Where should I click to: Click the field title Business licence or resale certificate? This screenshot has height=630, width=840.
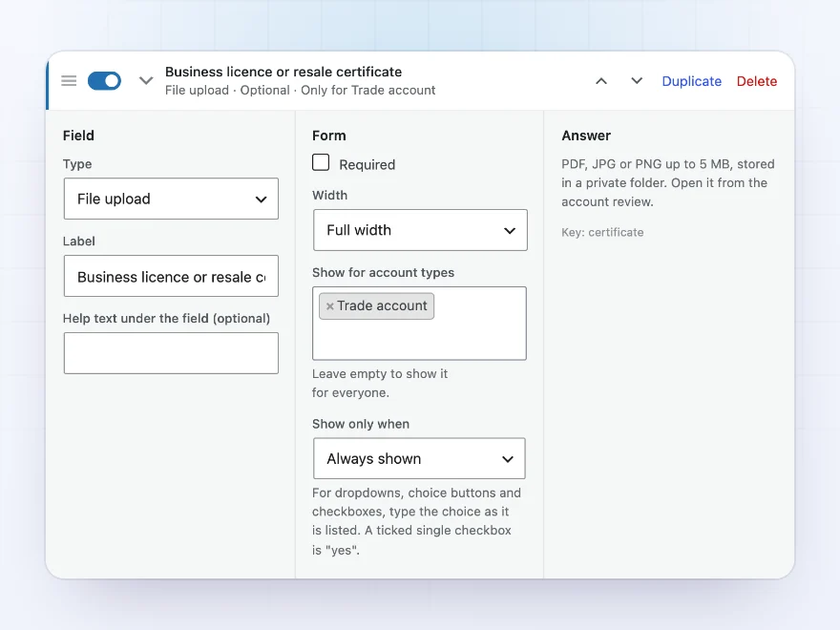[283, 72]
